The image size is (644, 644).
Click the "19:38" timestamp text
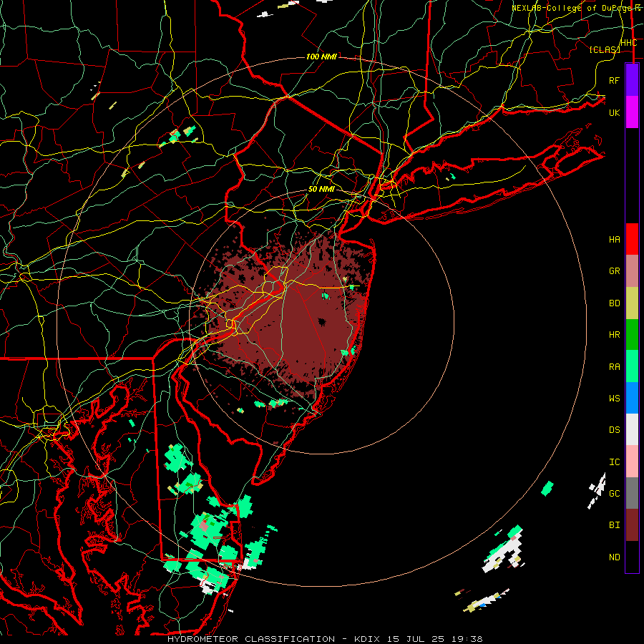467,639
